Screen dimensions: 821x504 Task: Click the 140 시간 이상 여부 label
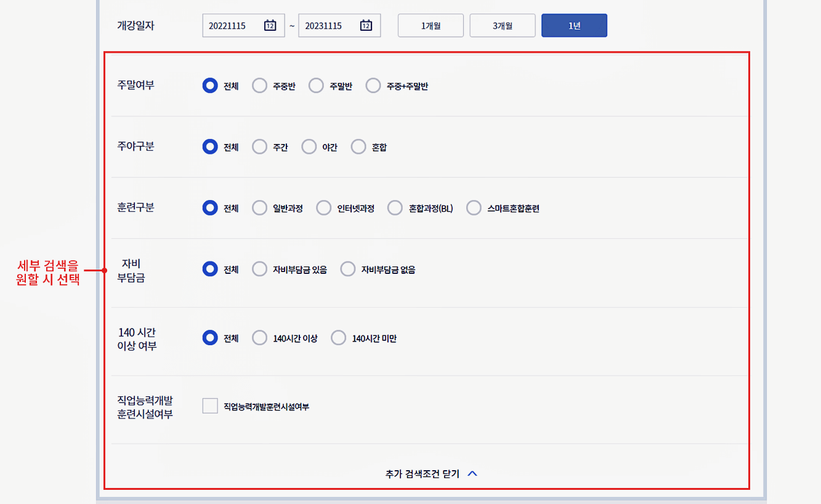tap(137, 339)
